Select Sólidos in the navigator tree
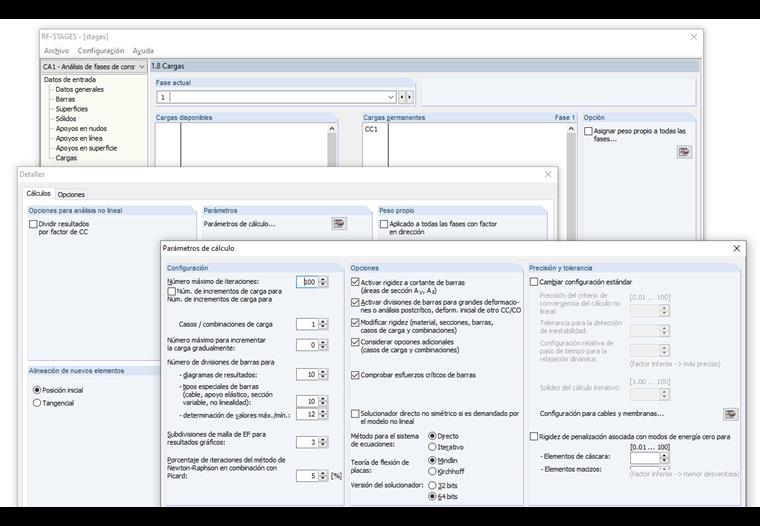Image resolution: width=760 pixels, height=526 pixels. 65,118
